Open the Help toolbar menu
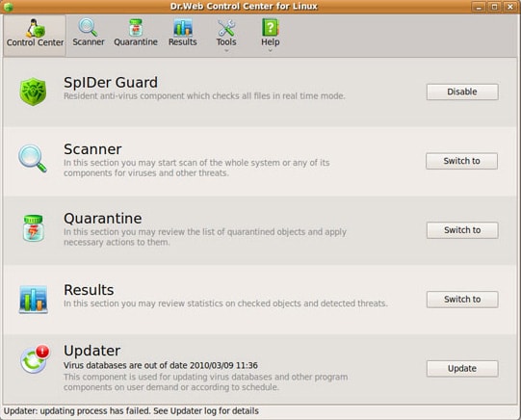The height and width of the screenshot is (420, 521). coord(271,35)
